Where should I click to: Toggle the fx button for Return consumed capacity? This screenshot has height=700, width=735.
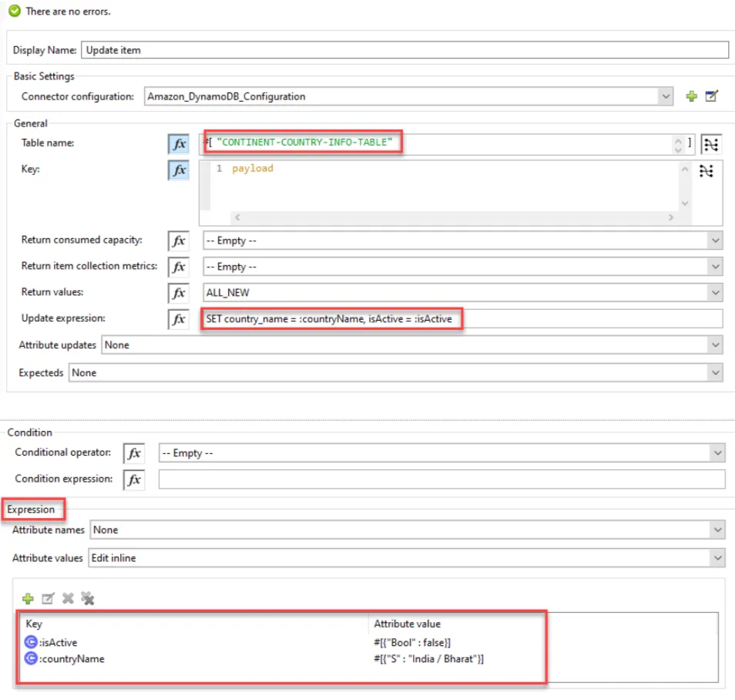click(179, 241)
